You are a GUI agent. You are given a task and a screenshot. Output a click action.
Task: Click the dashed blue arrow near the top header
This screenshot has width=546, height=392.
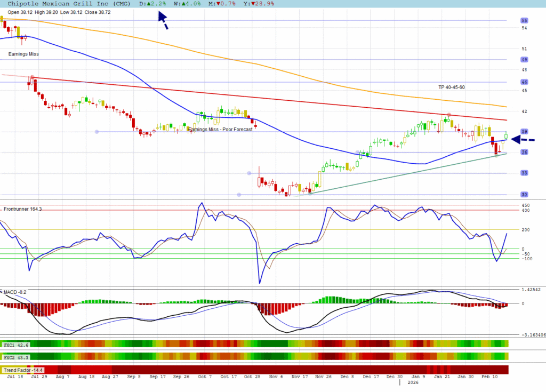(x=163, y=19)
